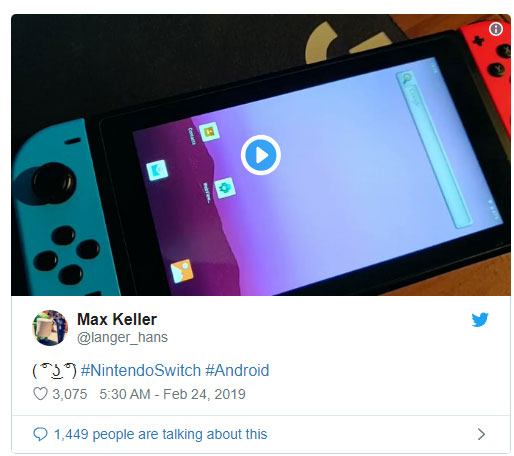This screenshot has width=514, height=456.
Task: Like the tweet with the heart icon
Action: click(x=40, y=394)
